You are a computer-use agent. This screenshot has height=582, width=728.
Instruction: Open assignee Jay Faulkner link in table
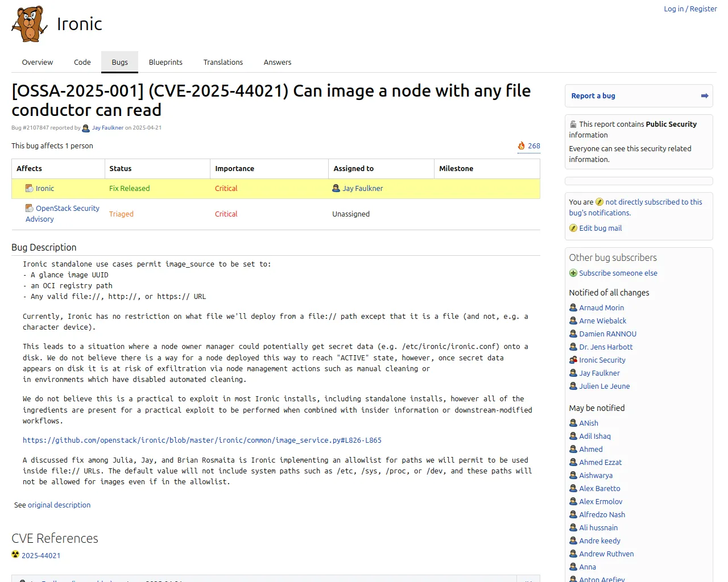click(x=363, y=189)
